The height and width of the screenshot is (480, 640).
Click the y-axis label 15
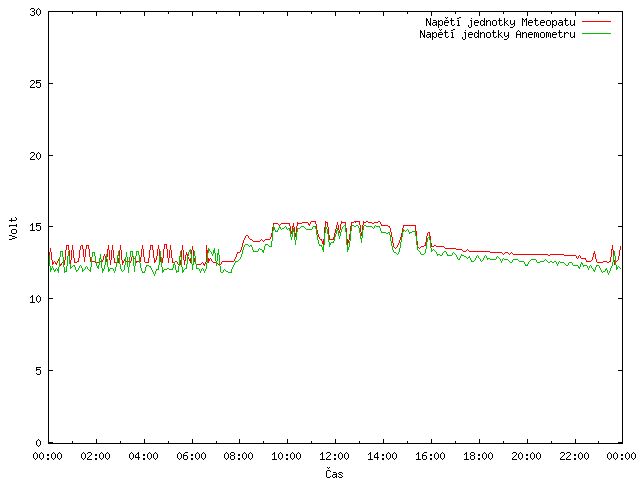(x=36, y=227)
